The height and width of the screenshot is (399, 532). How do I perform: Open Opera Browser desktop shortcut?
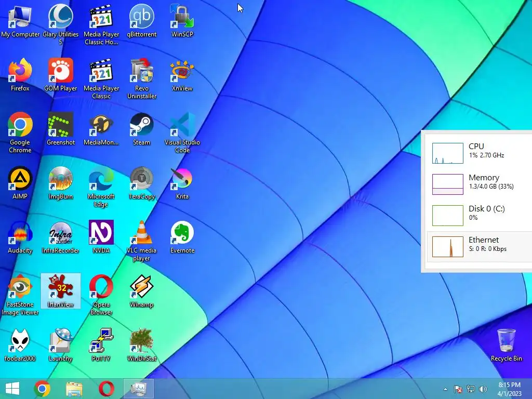[101, 295]
